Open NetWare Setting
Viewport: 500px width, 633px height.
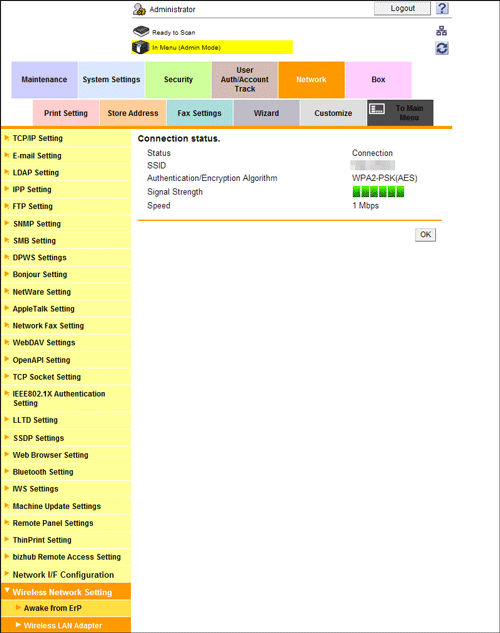click(x=66, y=292)
